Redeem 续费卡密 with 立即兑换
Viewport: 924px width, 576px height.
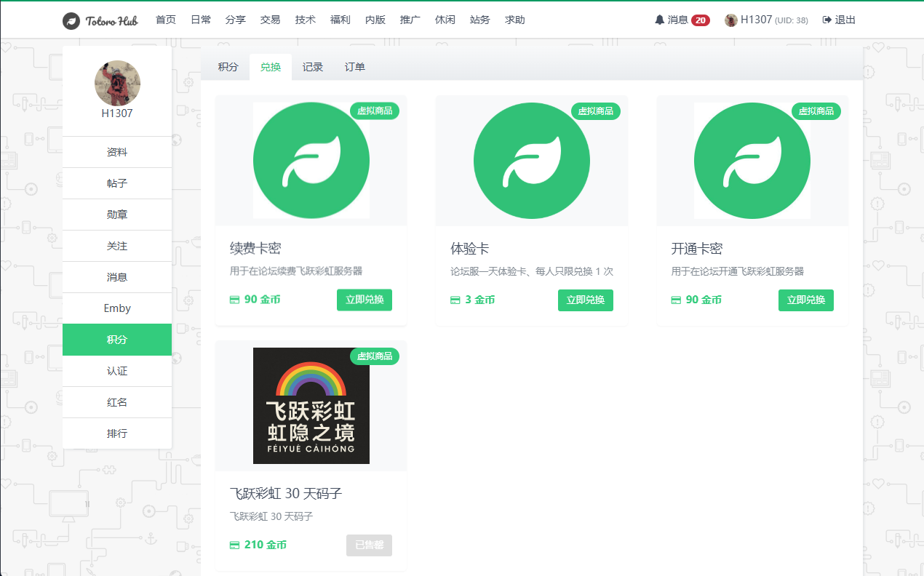tap(365, 300)
